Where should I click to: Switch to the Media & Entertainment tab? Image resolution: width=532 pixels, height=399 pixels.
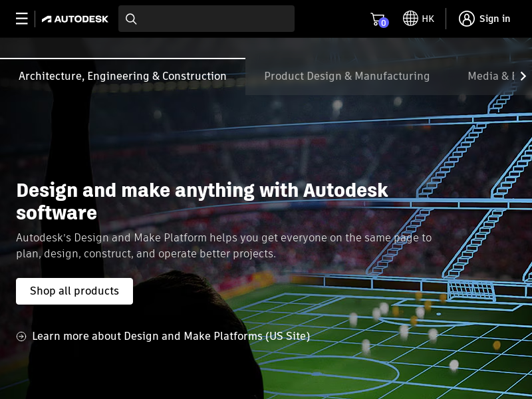[x=491, y=76]
